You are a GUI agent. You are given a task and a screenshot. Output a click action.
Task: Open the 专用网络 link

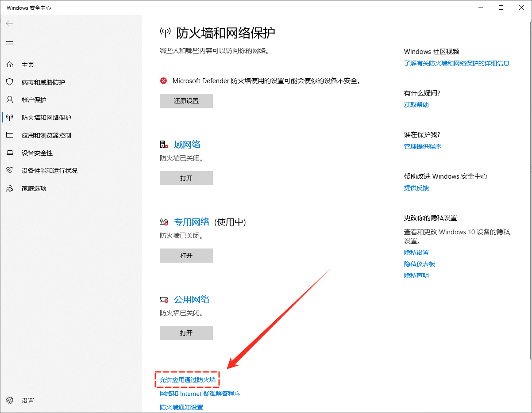[x=192, y=222]
